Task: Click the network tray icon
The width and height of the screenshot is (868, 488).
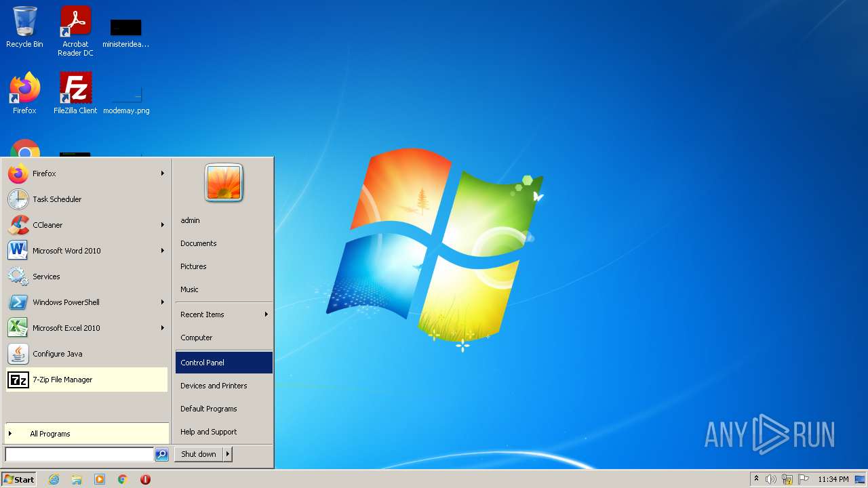Action: (x=787, y=479)
